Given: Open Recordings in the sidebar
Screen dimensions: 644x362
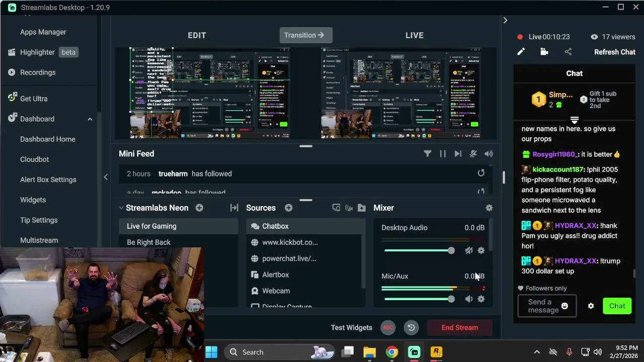Looking at the screenshot, I should coord(32,72).
